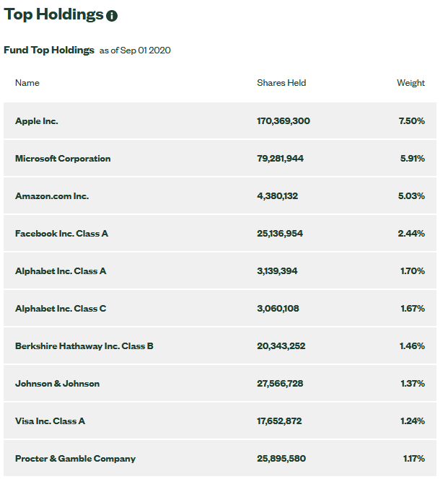Open the Top Holdings info icon
Viewport: 448px width, 484px height.
tap(112, 16)
